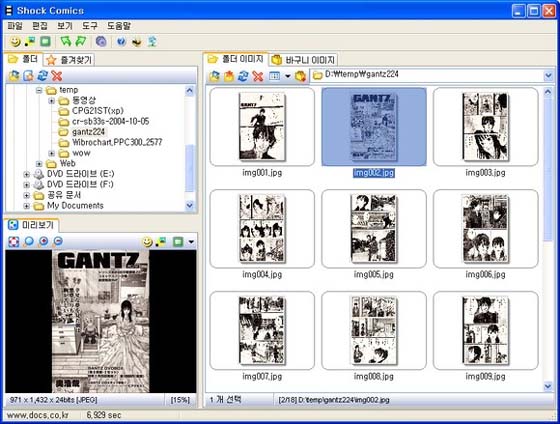Image resolution: width=560 pixels, height=424 pixels.
Task: Expand the 공유 문서 node
Action: pyautogui.click(x=26, y=195)
